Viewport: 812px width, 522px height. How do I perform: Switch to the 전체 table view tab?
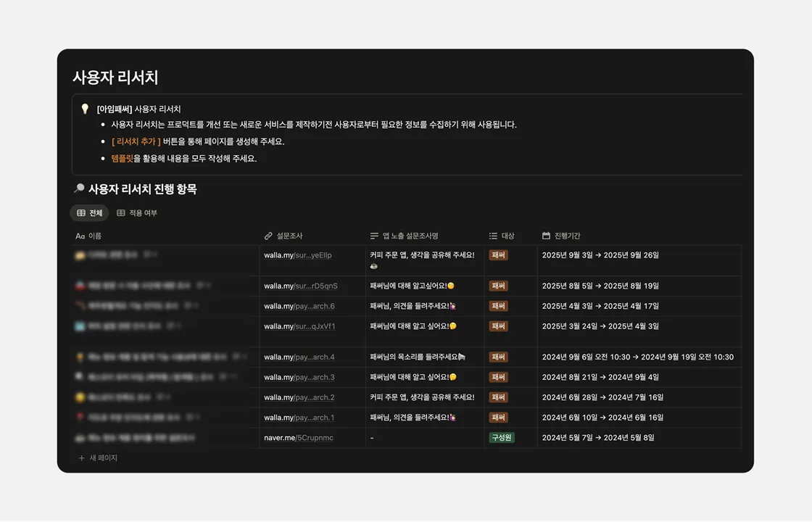tap(89, 213)
